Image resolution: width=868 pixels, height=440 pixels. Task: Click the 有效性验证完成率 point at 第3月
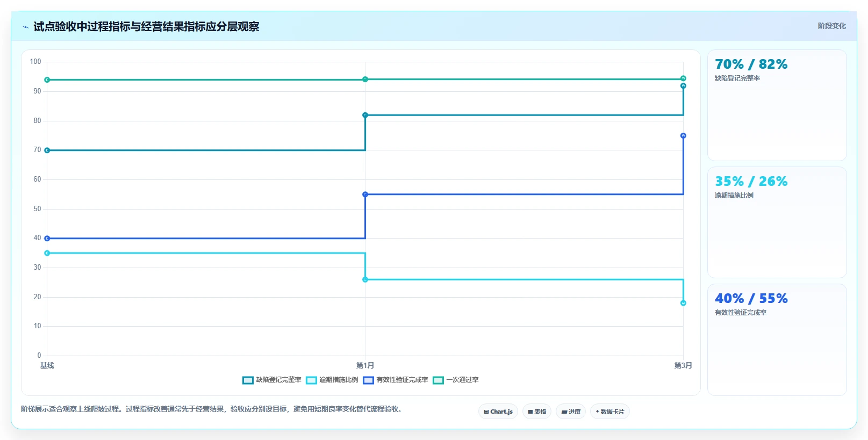683,136
